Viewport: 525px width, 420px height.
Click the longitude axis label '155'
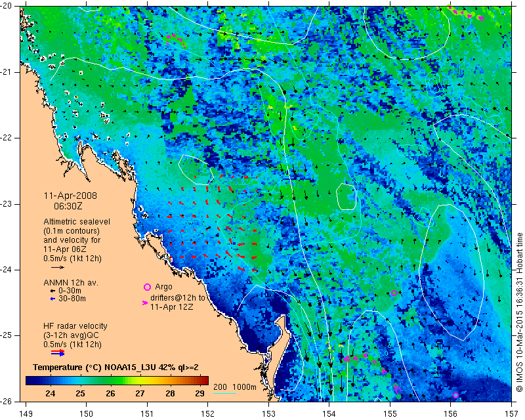coord(390,414)
